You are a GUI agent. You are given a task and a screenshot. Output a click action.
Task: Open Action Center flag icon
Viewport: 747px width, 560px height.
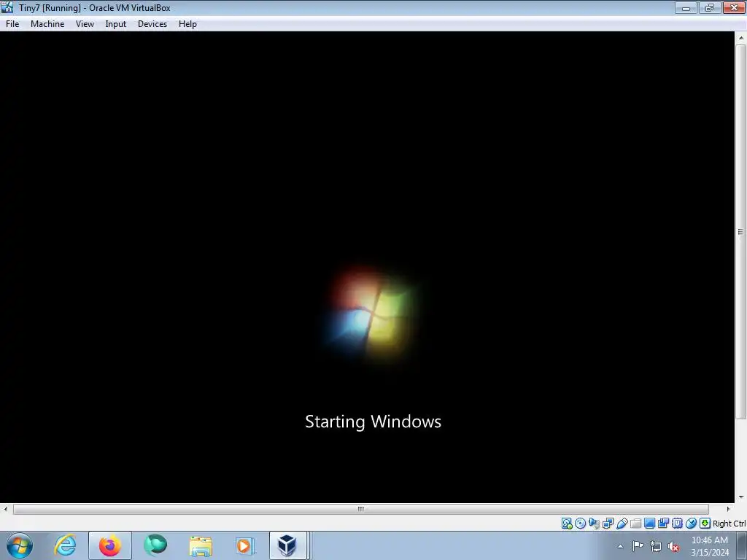pyautogui.click(x=638, y=546)
